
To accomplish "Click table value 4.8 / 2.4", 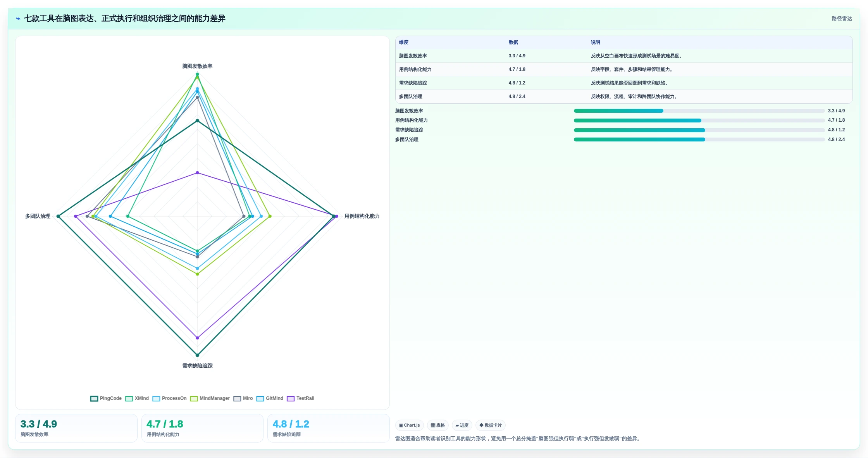I will coord(517,96).
